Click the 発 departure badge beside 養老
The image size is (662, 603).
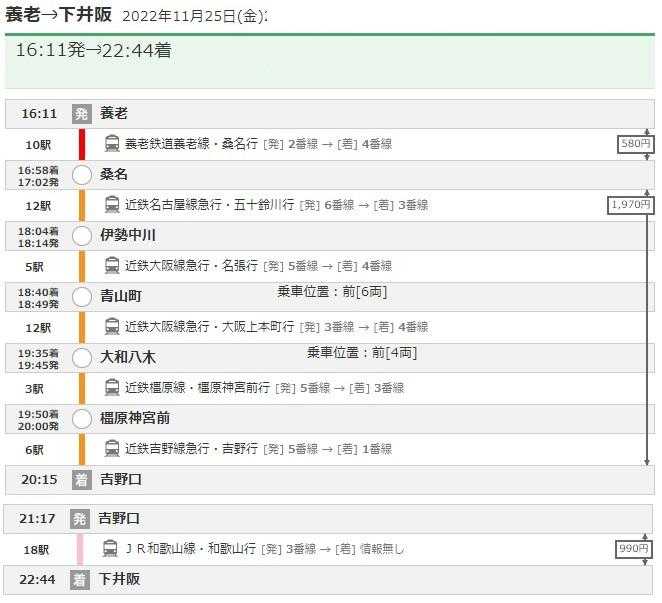click(81, 114)
